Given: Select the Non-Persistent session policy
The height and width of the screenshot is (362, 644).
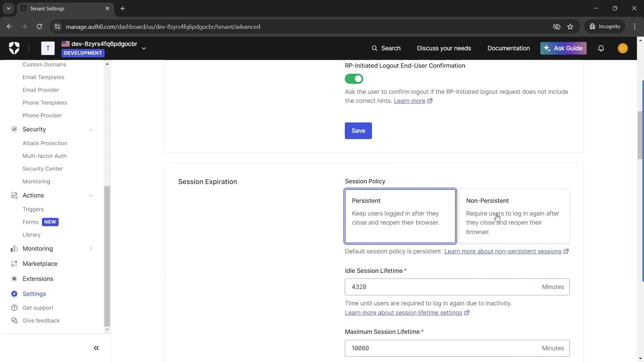Looking at the screenshot, I should coord(514,216).
